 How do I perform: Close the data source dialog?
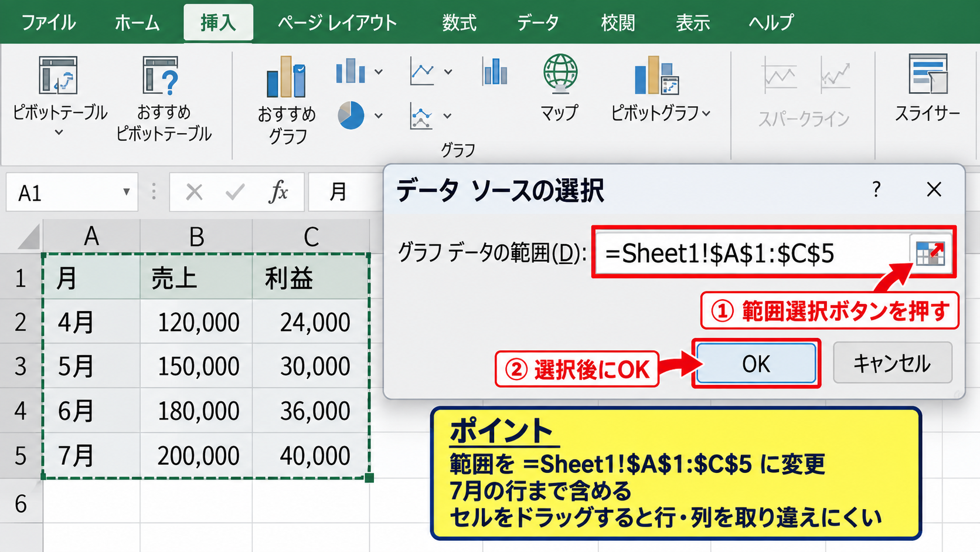[934, 189]
